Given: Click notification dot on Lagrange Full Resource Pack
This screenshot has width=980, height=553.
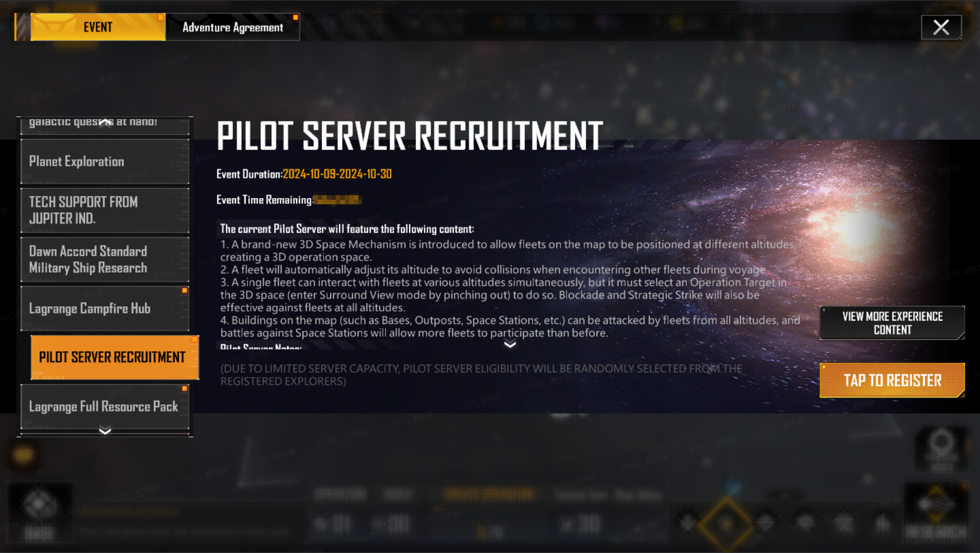Looking at the screenshot, I should point(185,389).
